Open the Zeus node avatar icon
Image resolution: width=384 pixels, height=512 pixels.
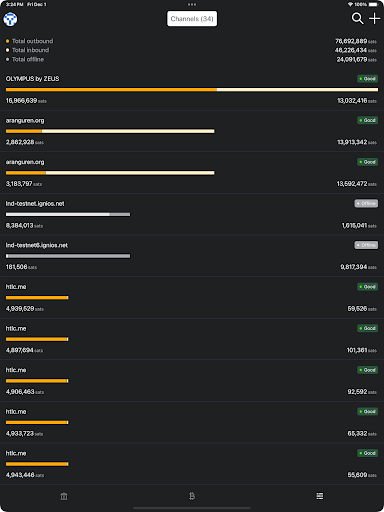click(x=10, y=19)
